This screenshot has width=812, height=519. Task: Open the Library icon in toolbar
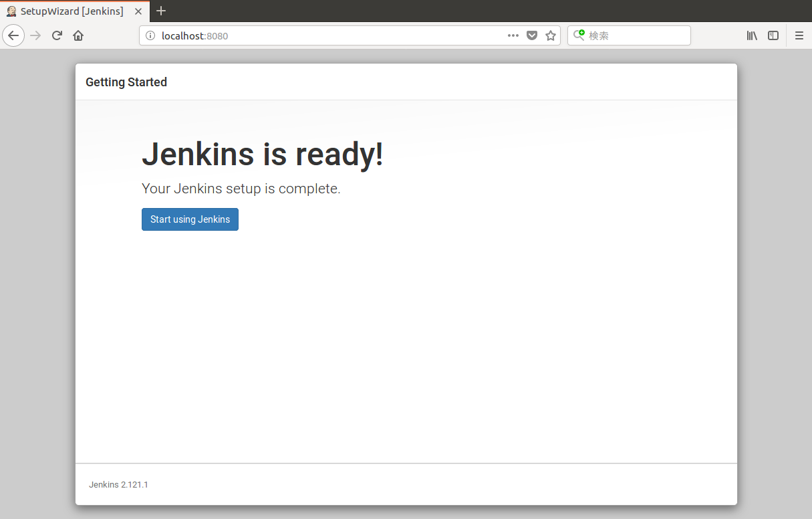coord(752,35)
